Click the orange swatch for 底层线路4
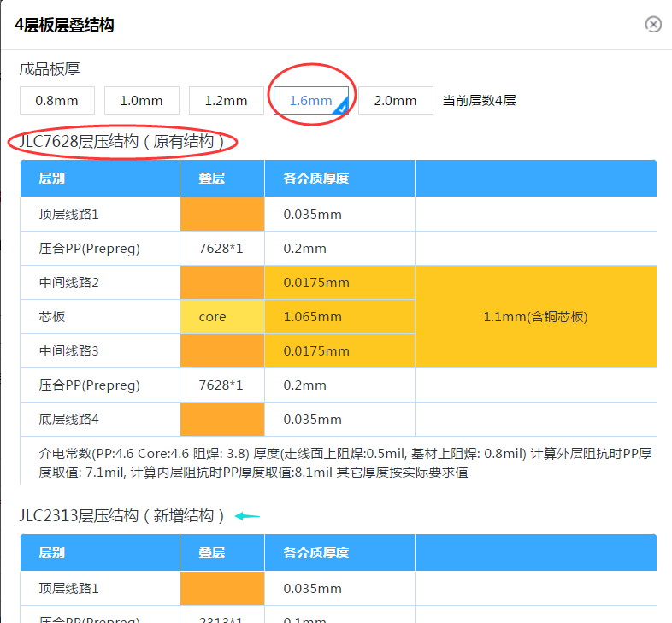This screenshot has width=672, height=623. point(222,419)
